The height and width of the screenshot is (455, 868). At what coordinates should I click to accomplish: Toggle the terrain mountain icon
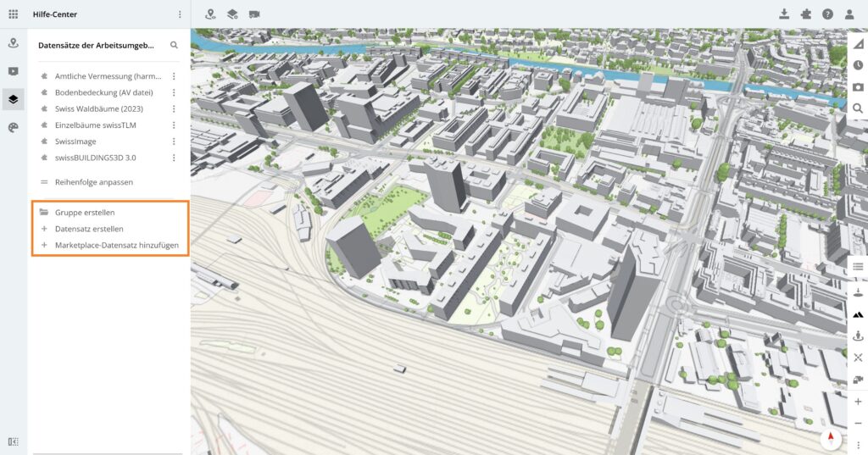[858, 314]
